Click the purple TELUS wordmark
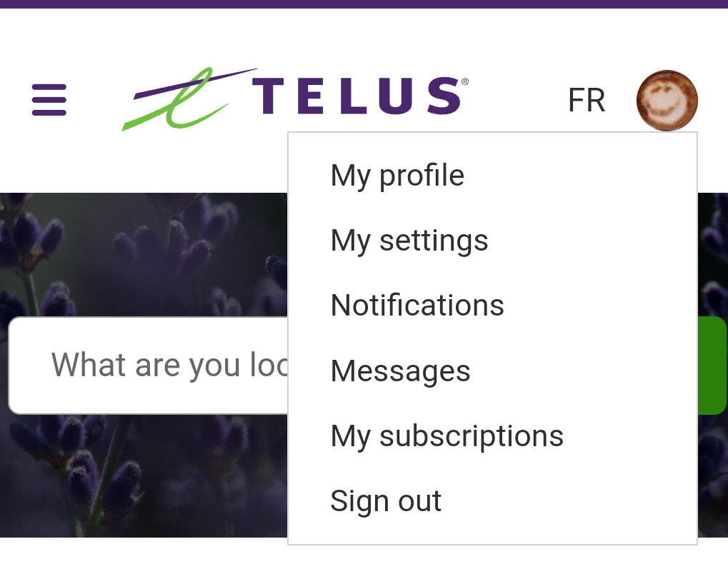 (x=356, y=96)
